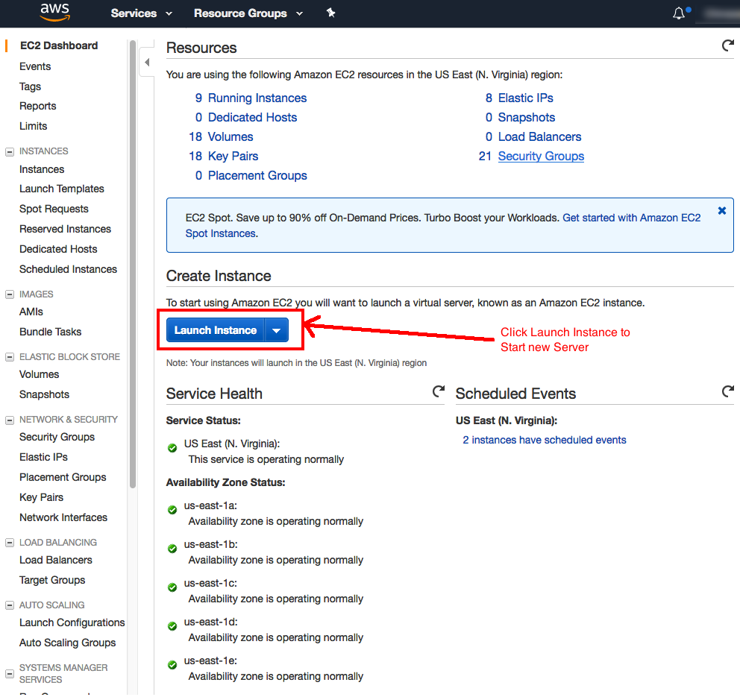The height and width of the screenshot is (700, 740).
Task: View 2 instances have scheduled events
Action: pyautogui.click(x=544, y=440)
